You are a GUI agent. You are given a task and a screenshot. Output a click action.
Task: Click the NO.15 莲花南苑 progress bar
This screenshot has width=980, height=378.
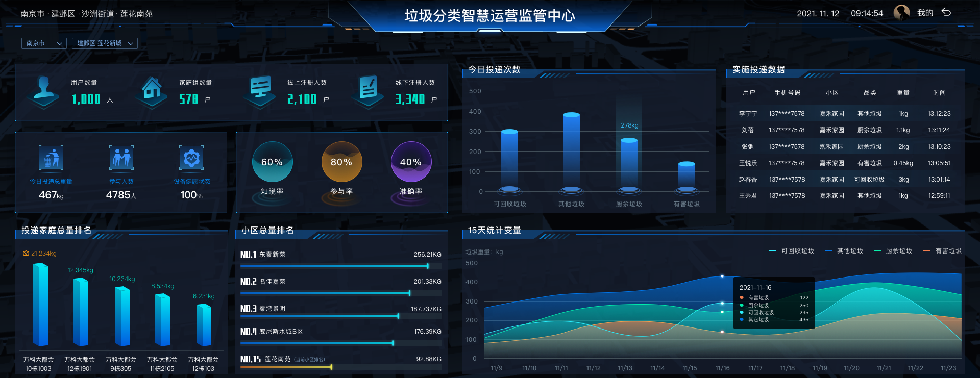(x=286, y=367)
